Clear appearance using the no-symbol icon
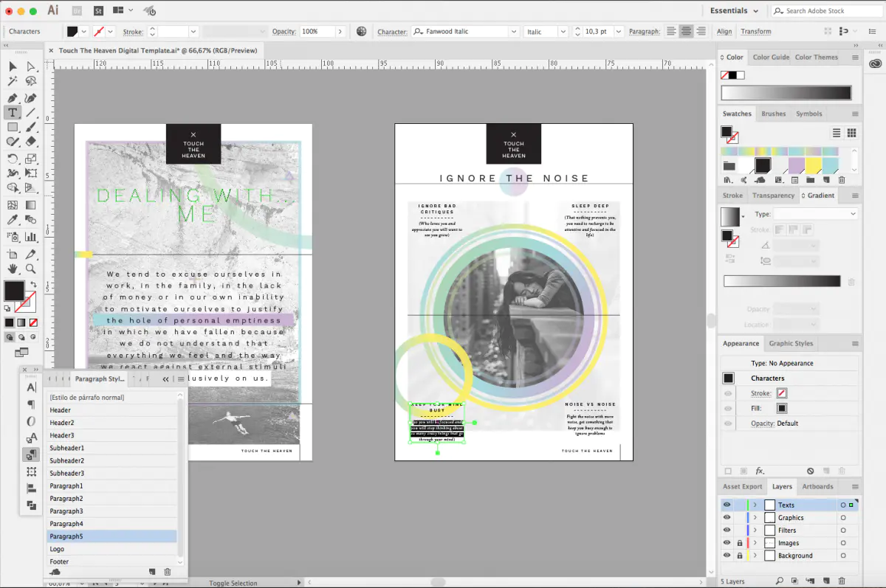Screen dimensions: 886x588 coord(810,471)
